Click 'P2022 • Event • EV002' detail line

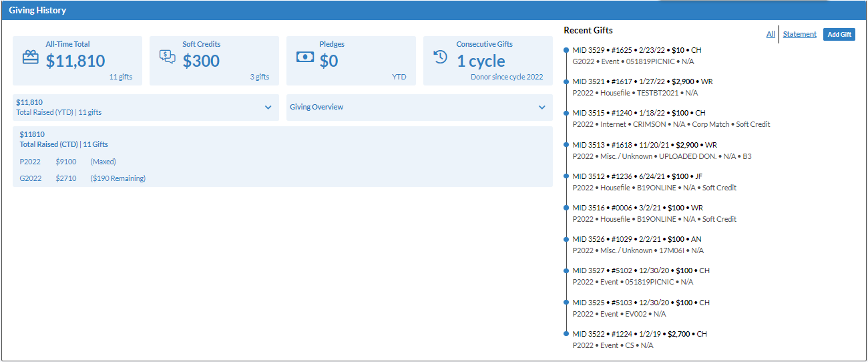point(619,314)
